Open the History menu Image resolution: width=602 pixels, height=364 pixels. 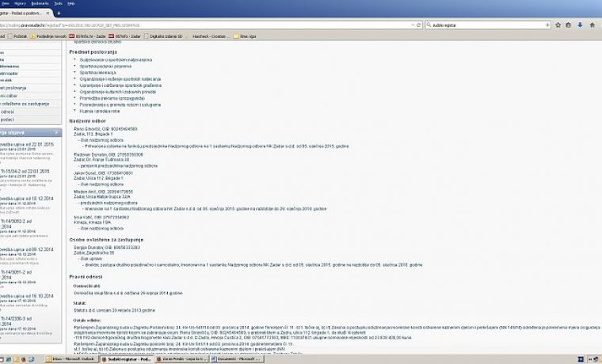(x=20, y=3)
